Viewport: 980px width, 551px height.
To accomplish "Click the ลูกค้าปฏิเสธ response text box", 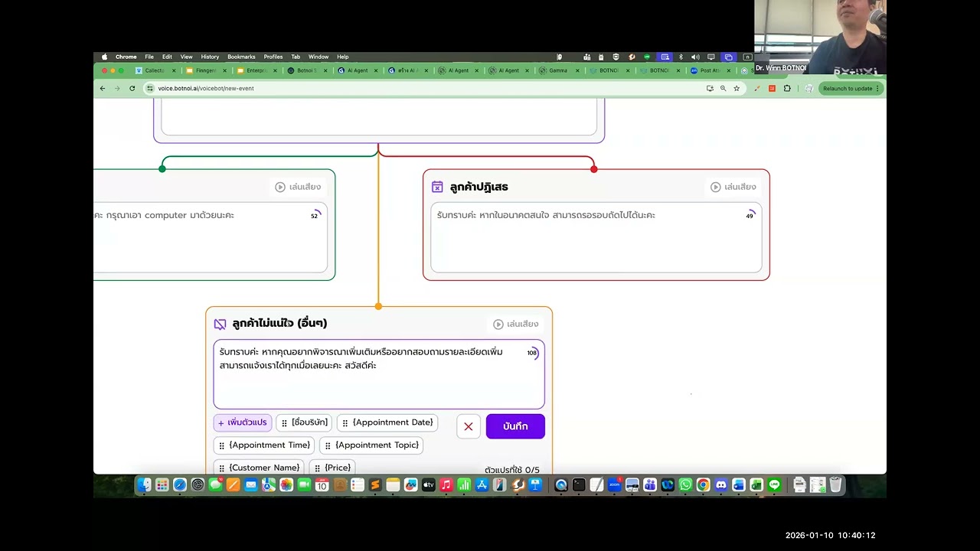I will 596,237.
